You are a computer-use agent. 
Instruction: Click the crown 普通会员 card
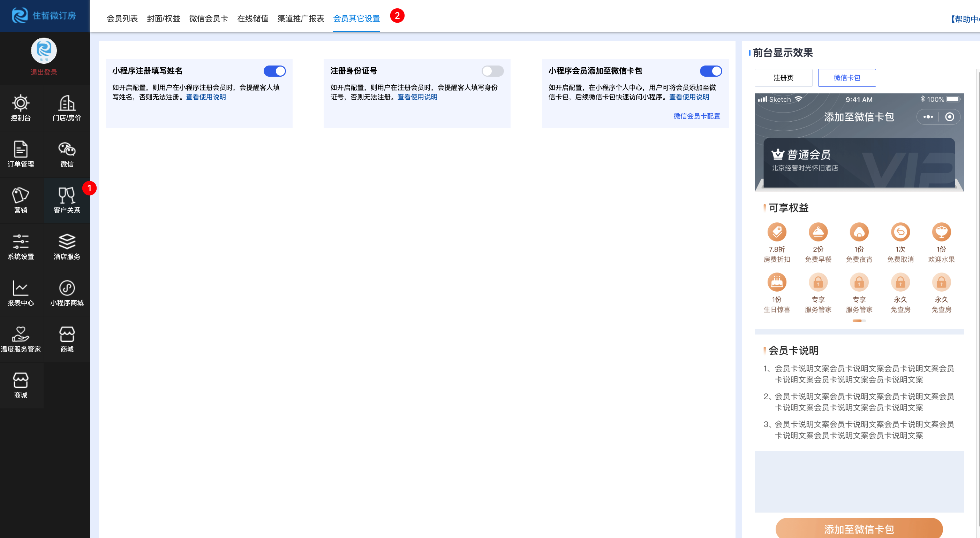[859, 163]
